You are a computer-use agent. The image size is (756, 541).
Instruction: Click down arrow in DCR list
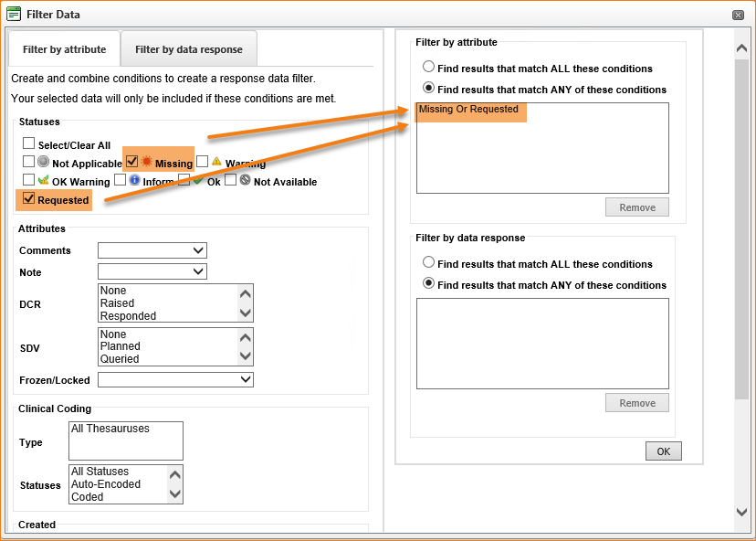pos(245,313)
